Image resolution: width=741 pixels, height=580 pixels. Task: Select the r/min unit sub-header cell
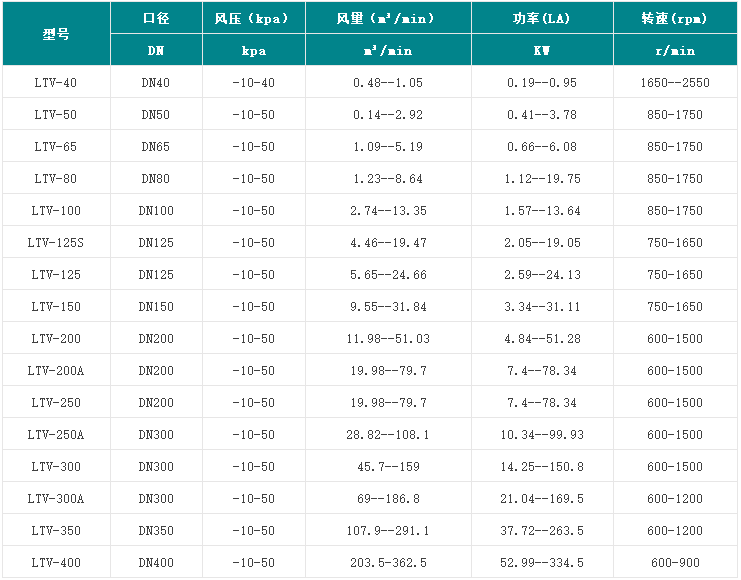tap(675, 51)
